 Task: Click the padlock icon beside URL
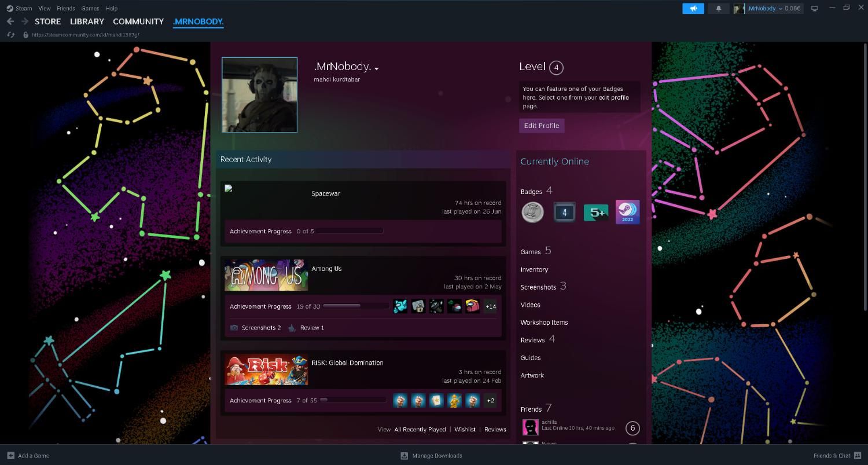click(25, 35)
